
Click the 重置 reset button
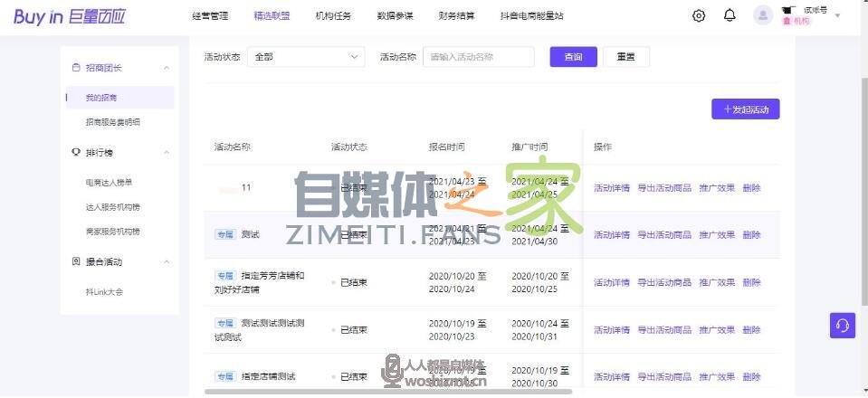[x=626, y=57]
